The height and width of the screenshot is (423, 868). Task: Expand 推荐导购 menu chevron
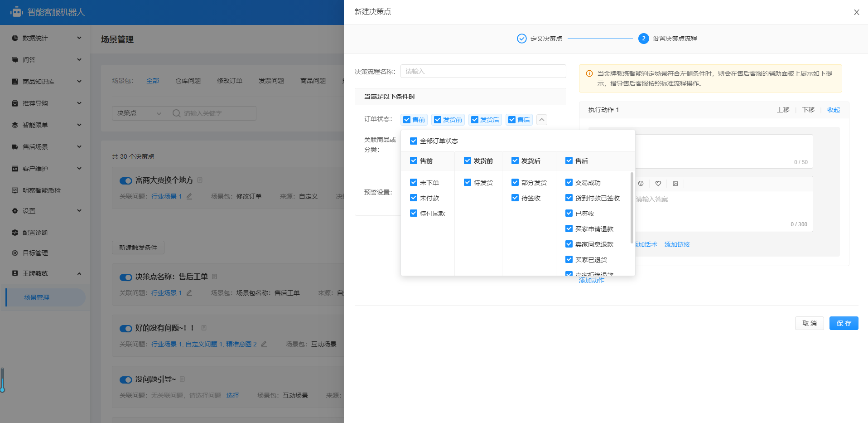click(79, 103)
